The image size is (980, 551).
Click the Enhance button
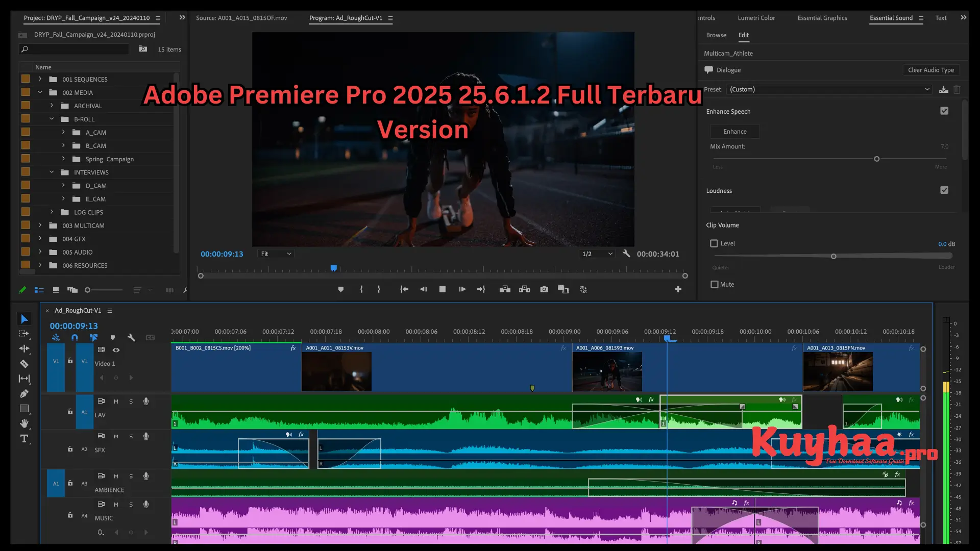pyautogui.click(x=735, y=131)
